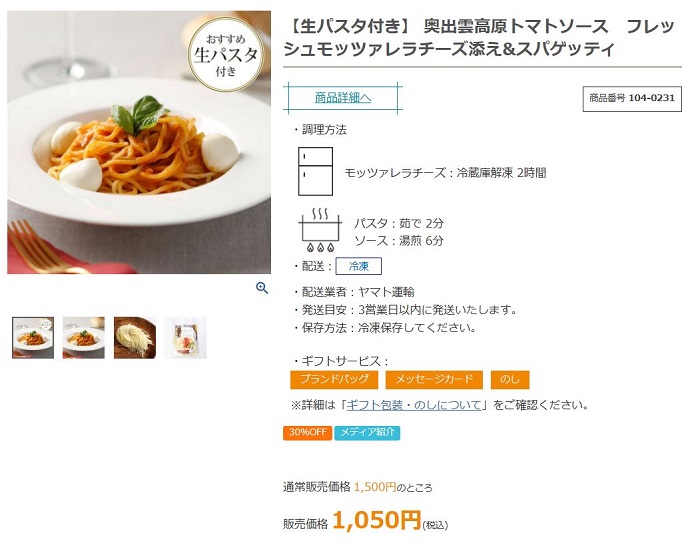This screenshot has width=700, height=549.
Task: Click the 冷凍 delivery tag
Action: [x=358, y=266]
